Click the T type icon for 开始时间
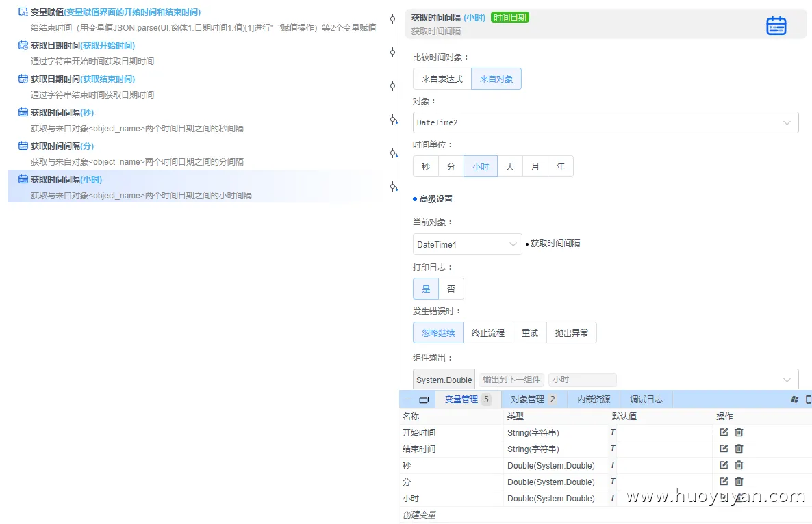This screenshot has height=524, width=812. (613, 432)
